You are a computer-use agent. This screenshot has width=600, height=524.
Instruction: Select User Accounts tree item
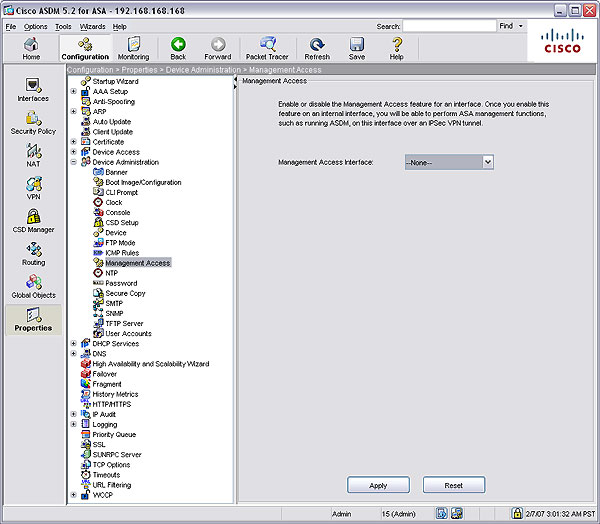coord(129,333)
